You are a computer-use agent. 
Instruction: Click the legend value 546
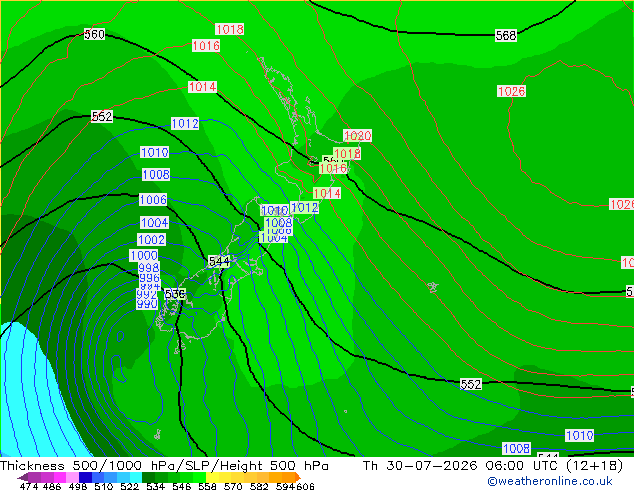click(182, 486)
